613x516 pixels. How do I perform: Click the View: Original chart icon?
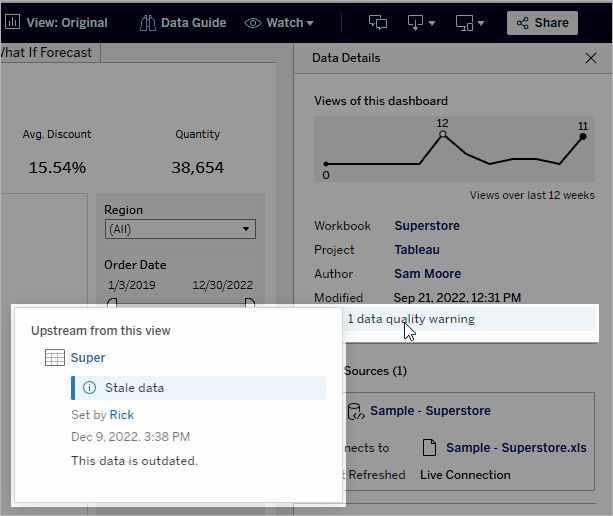coord(12,22)
